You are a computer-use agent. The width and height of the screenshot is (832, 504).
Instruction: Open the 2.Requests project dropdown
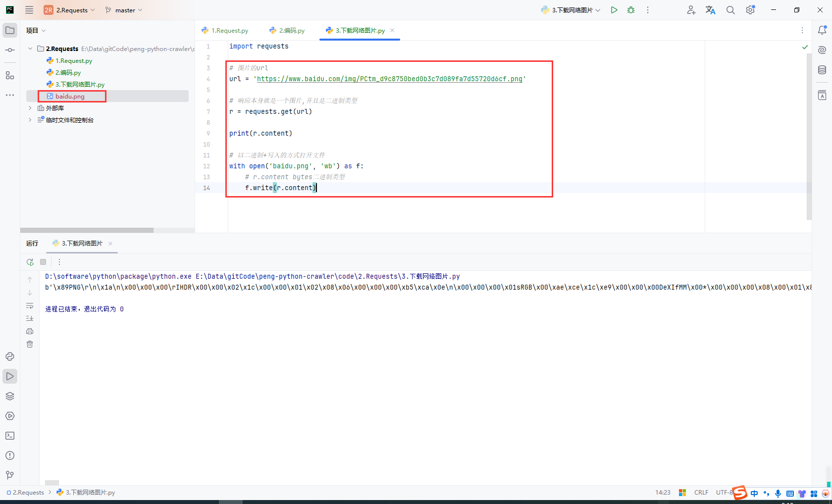click(69, 10)
